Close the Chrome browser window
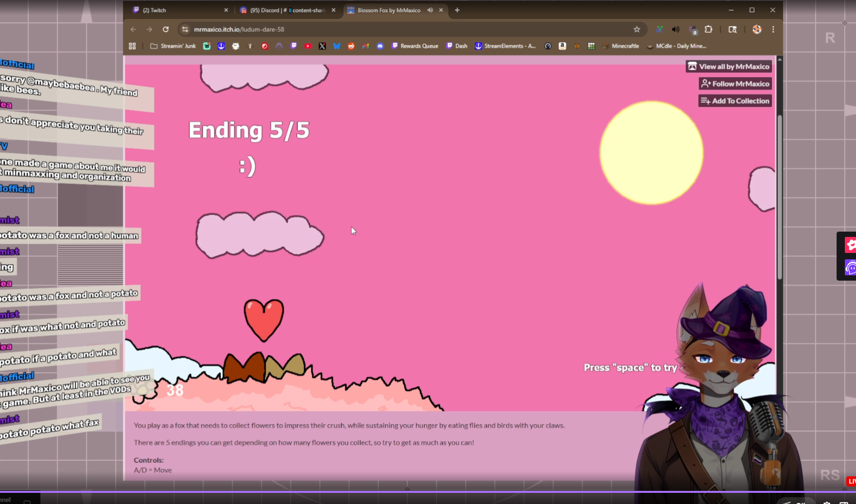The image size is (856, 504). (773, 10)
